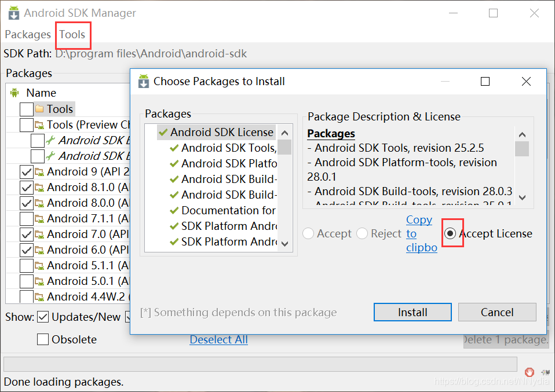Click the Cancel button in dialog
This screenshot has width=555, height=392.
coord(497,312)
